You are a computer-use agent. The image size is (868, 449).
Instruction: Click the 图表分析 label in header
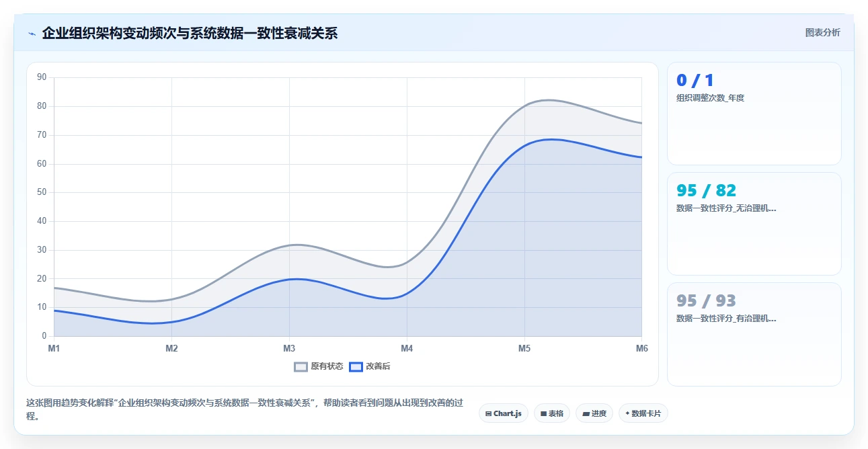click(823, 32)
